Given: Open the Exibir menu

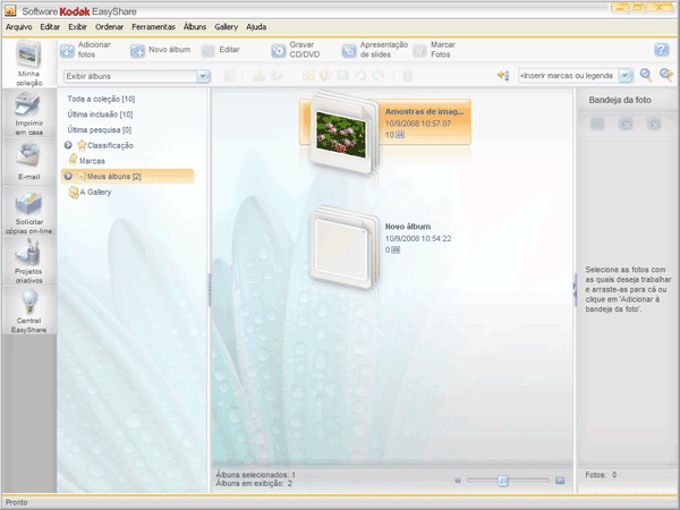Looking at the screenshot, I should pos(77,27).
